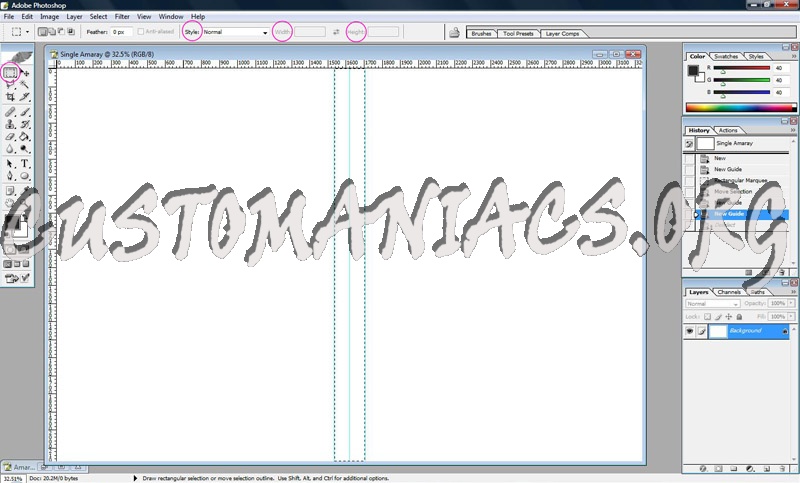This screenshot has height=483, width=800.
Task: Add a layer mask
Action: click(x=718, y=468)
